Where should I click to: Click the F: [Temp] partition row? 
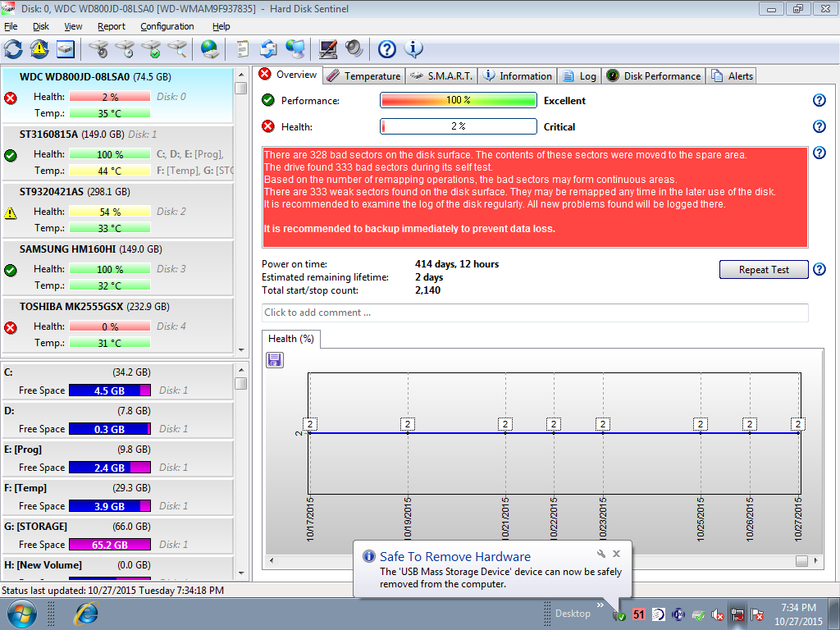click(x=117, y=497)
